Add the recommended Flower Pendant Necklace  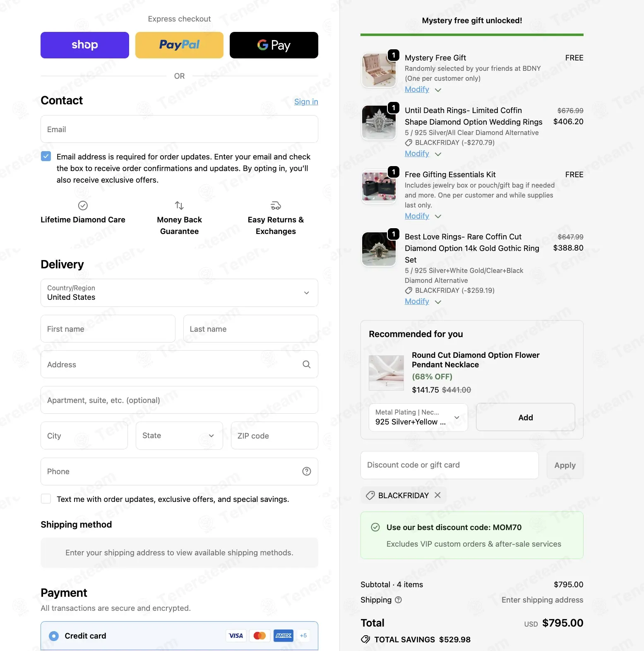pyautogui.click(x=525, y=417)
